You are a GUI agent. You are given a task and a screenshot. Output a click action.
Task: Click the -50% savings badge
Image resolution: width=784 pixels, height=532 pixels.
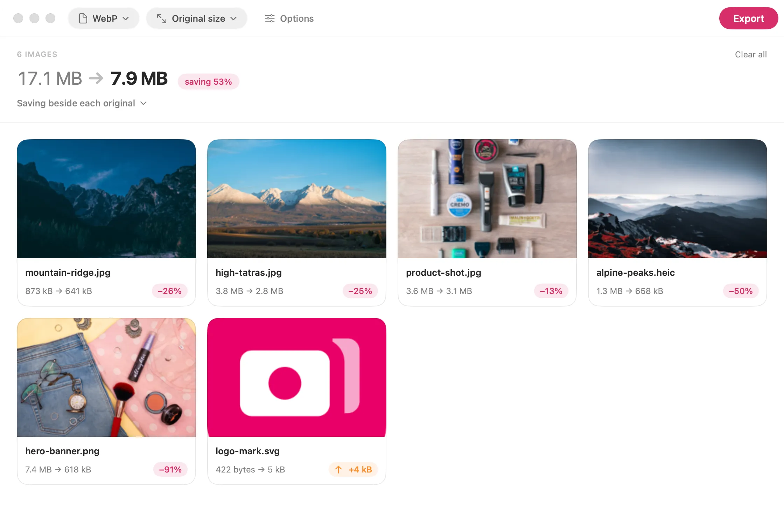pyautogui.click(x=741, y=291)
